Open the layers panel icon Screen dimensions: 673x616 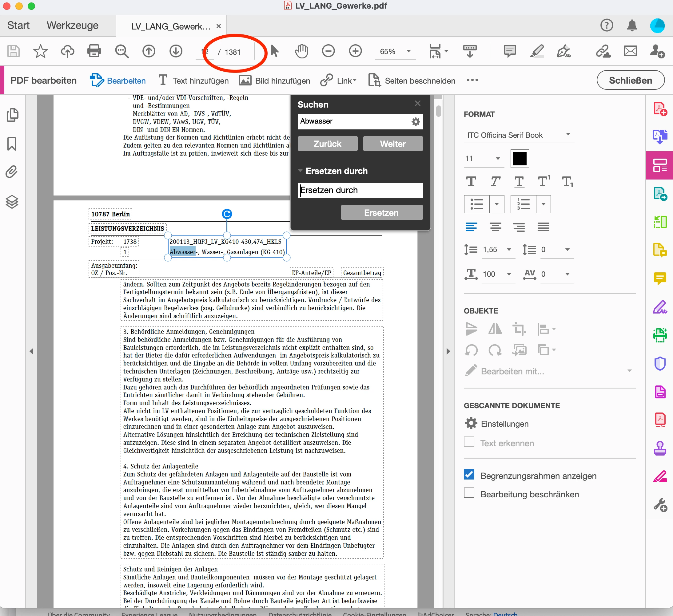coord(12,202)
